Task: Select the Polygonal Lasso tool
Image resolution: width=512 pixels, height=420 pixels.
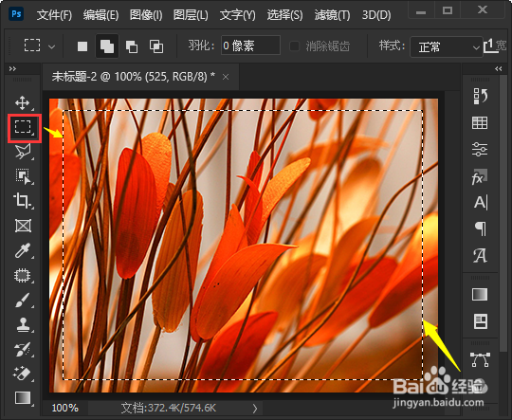Action: pyautogui.click(x=23, y=152)
